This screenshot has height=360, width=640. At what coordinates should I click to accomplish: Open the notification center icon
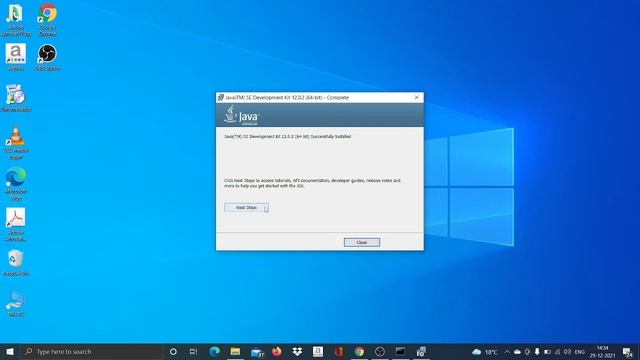point(628,351)
